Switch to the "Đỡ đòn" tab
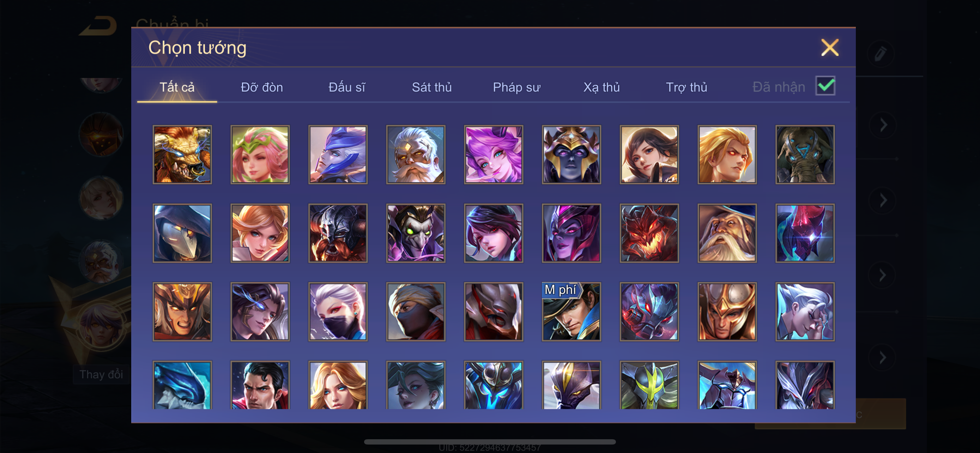 tap(262, 87)
